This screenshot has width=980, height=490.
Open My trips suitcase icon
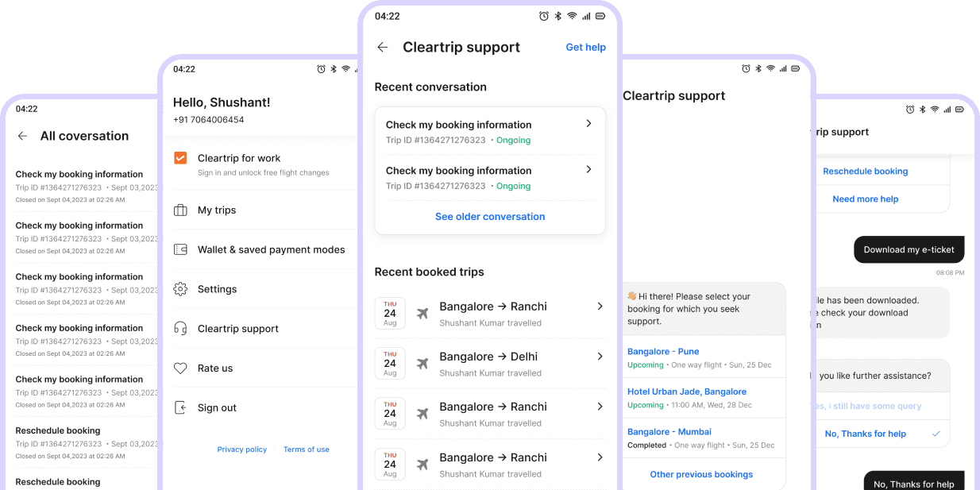180,210
